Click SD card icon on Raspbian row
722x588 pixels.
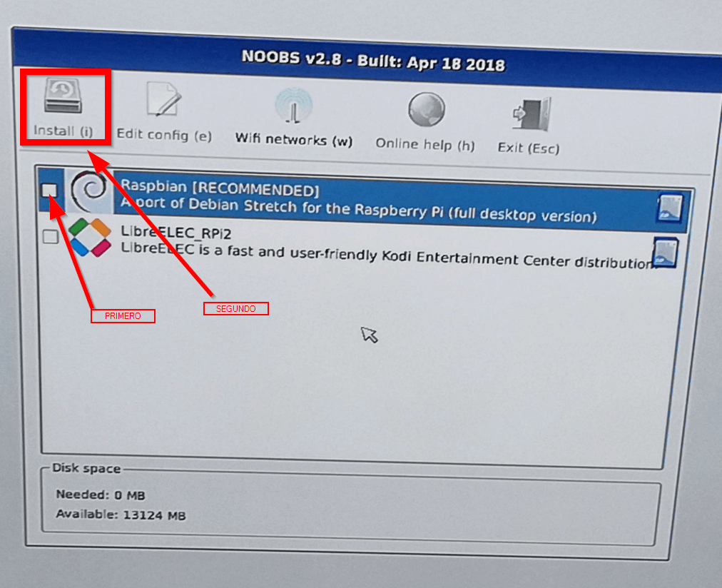669,208
